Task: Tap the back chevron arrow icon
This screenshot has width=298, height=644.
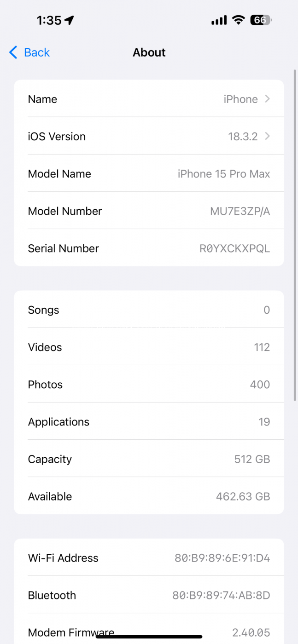Action: [13, 52]
